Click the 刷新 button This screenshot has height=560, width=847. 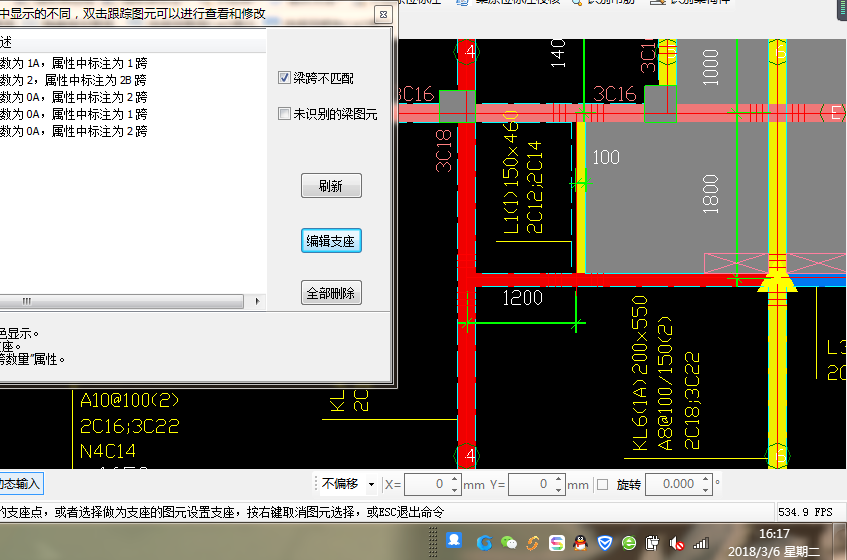[x=331, y=186]
